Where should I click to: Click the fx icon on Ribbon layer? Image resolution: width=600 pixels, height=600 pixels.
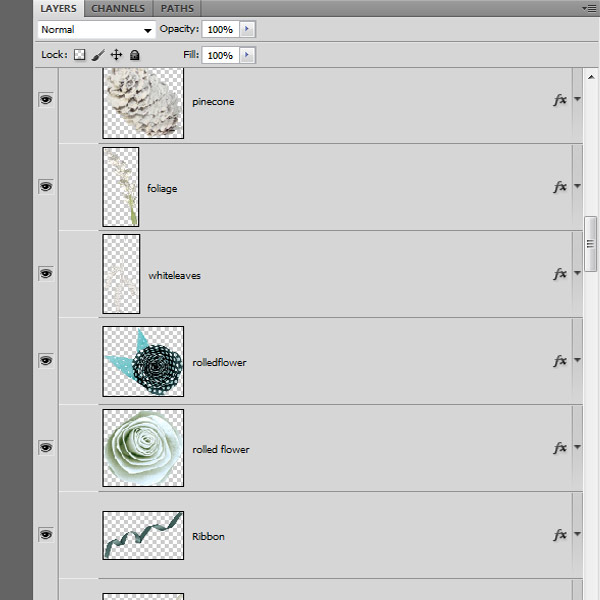coord(560,534)
